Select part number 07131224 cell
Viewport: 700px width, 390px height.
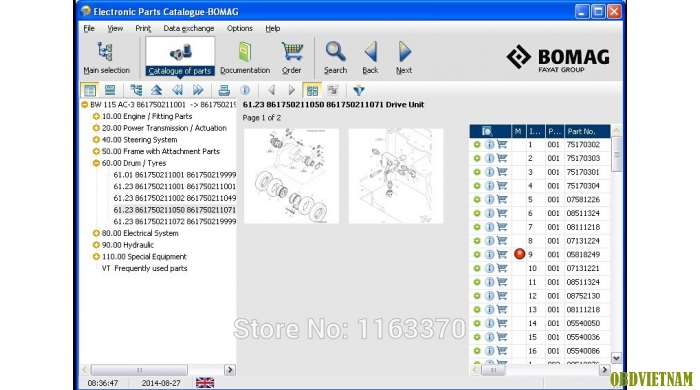[x=587, y=241]
